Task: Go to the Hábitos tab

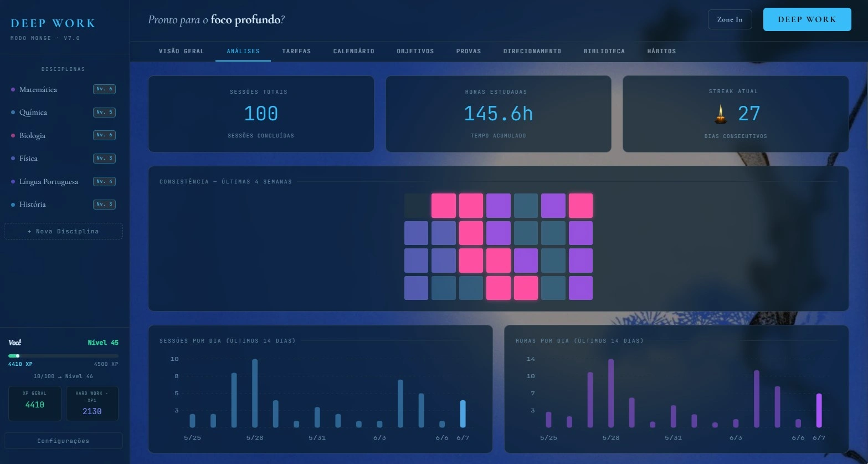Action: pos(661,51)
